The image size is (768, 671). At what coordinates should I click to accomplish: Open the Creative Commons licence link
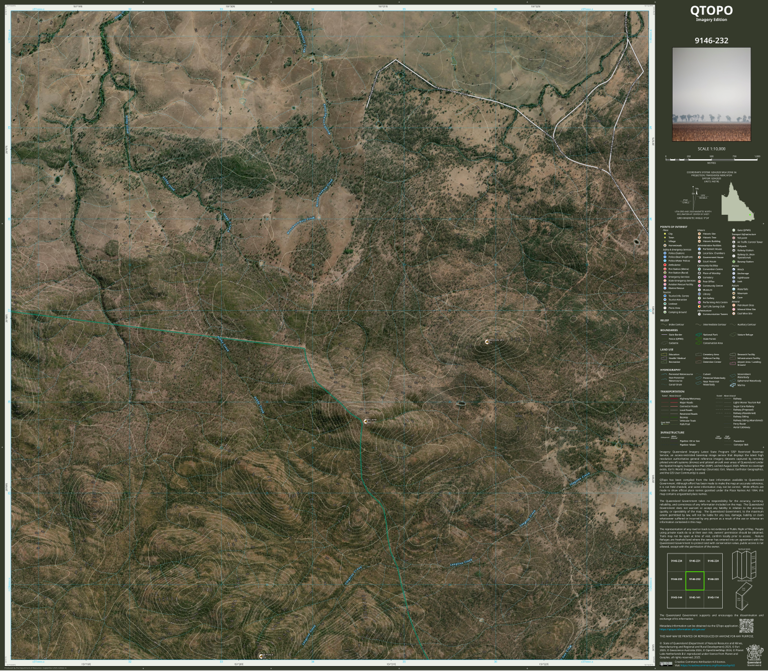710,666
